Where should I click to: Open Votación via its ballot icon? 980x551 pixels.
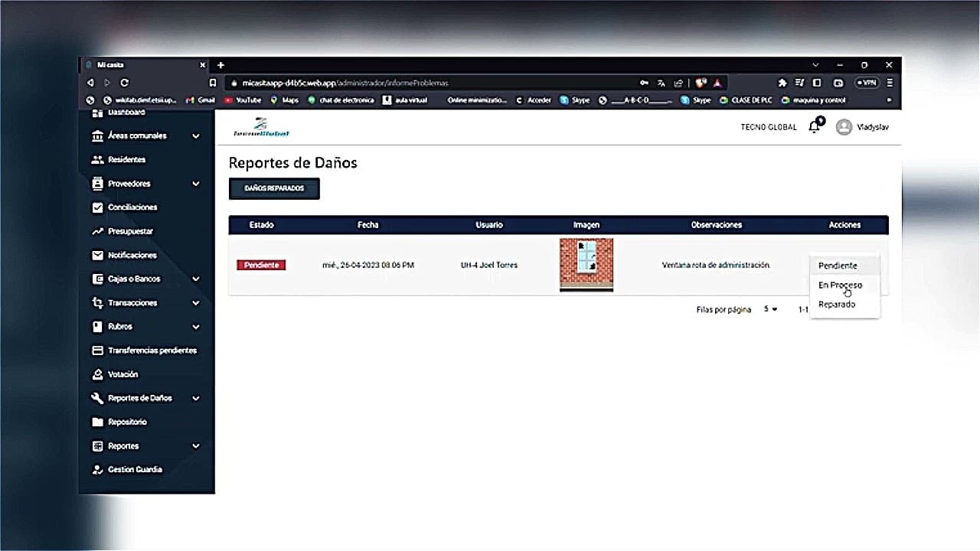97,374
